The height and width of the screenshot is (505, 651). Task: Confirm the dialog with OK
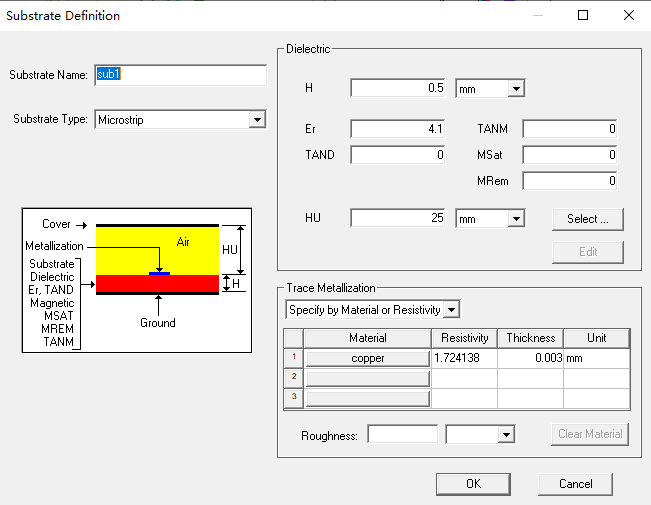473,484
